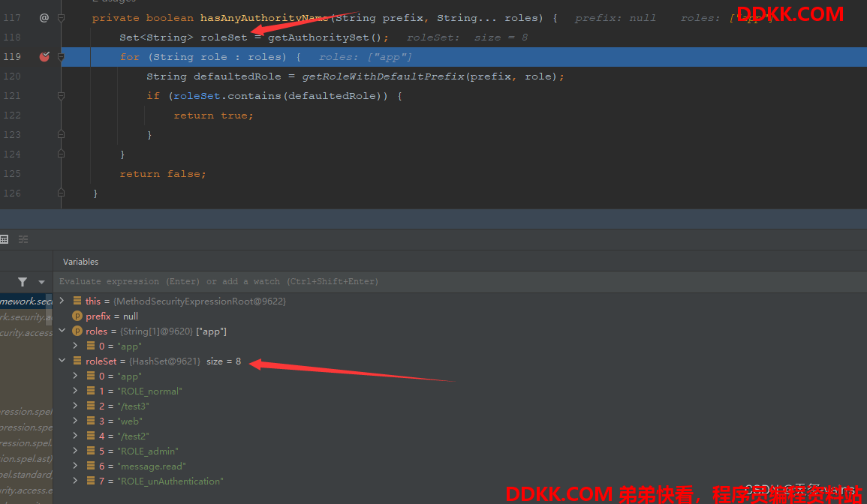Click the filter icon in frames panel
Viewport: 867px width, 504px height.
(22, 282)
